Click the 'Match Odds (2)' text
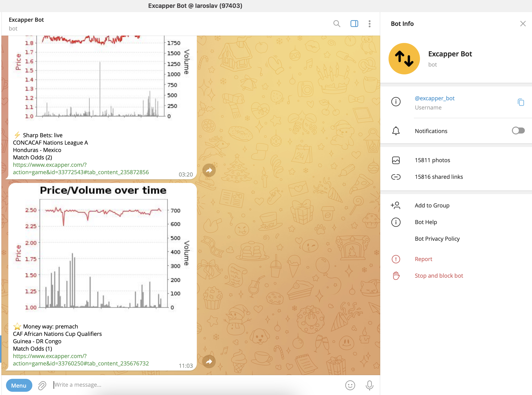The width and height of the screenshot is (532, 395). (x=33, y=157)
